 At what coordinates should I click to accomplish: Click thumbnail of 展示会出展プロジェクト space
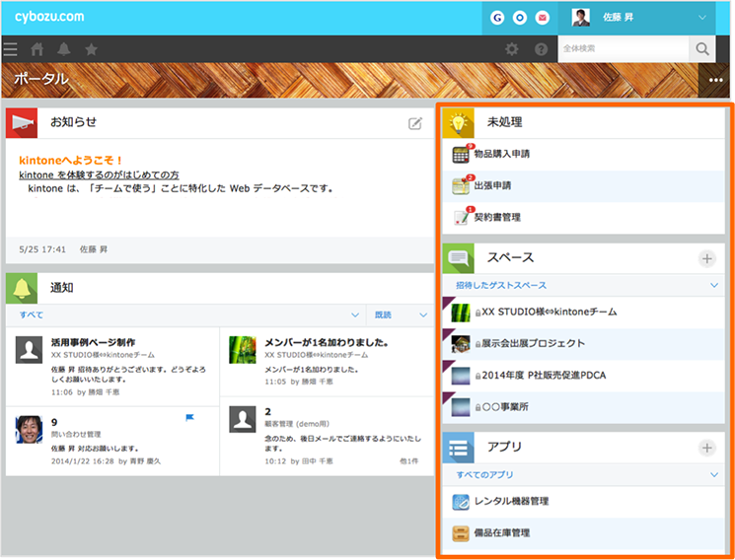pos(461,344)
